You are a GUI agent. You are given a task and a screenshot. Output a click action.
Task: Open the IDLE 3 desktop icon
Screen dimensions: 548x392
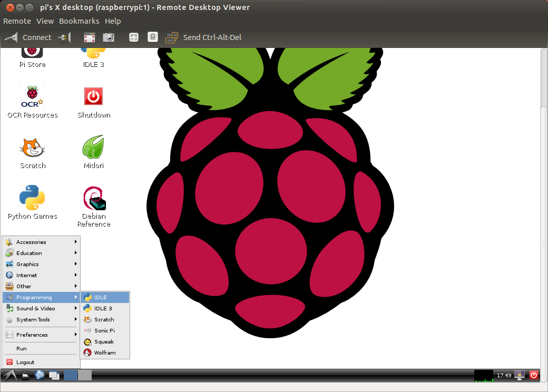pos(93,58)
